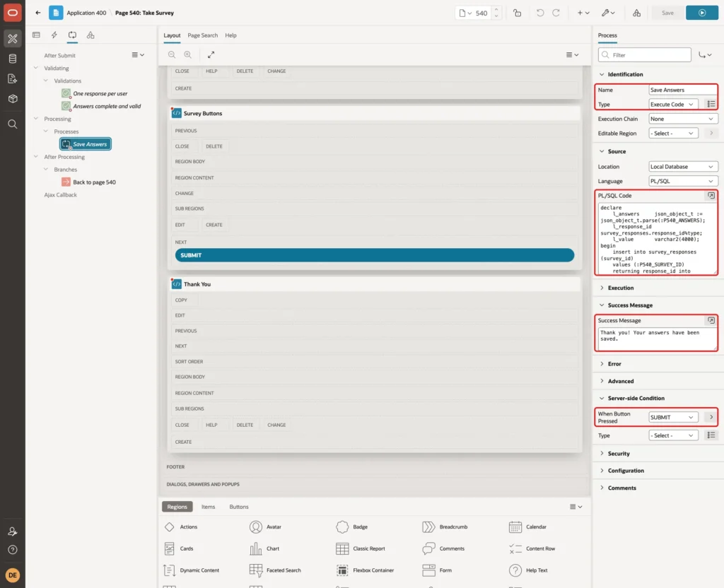The height and width of the screenshot is (588, 724).
Task: Open the Help tab
Action: click(230, 35)
